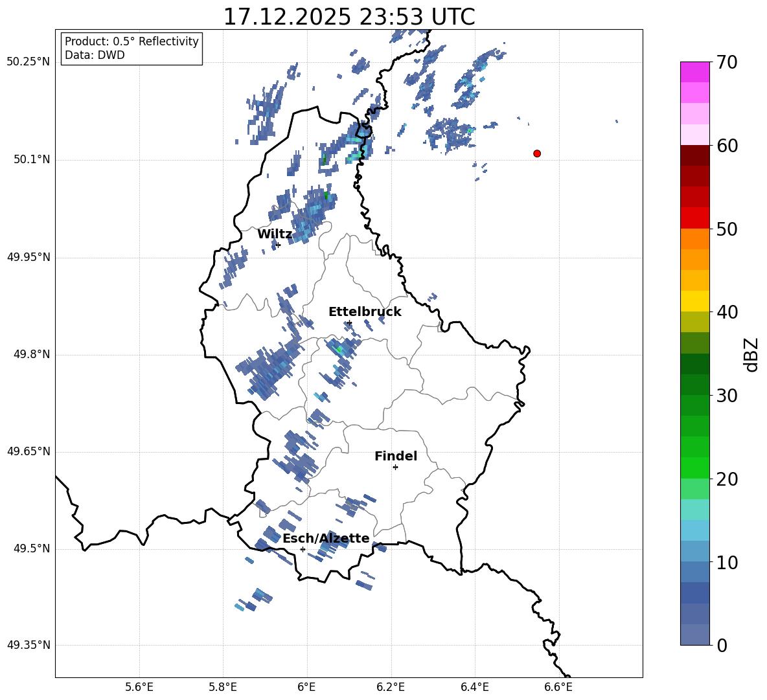Click the 5.6°E longitude label
The image size is (767, 700).
tap(139, 687)
